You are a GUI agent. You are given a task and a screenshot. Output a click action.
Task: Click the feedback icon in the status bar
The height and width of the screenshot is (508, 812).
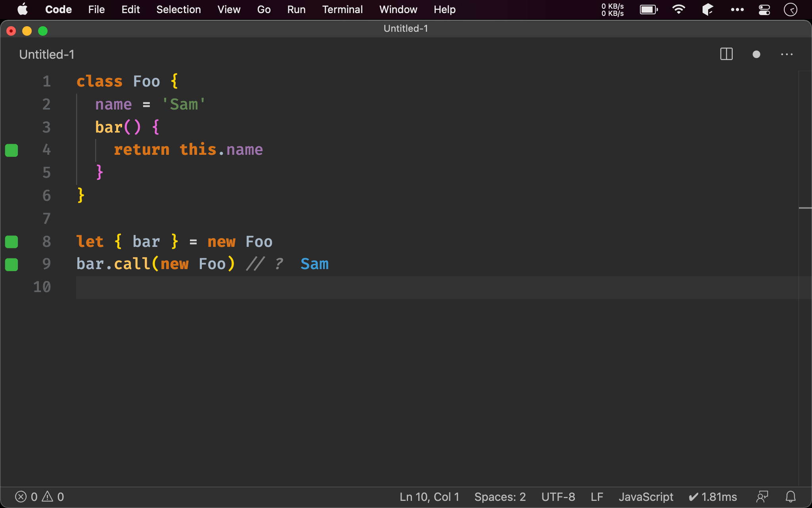click(x=762, y=496)
